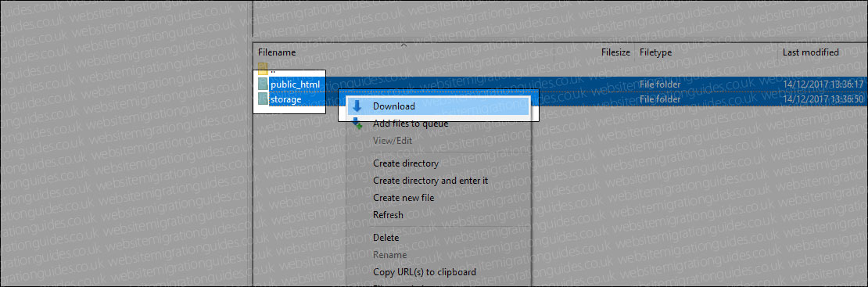Sort by Filetype column header

tap(655, 52)
